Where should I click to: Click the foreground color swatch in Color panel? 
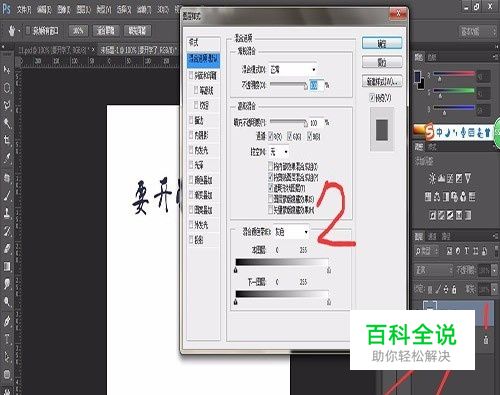pos(417,77)
